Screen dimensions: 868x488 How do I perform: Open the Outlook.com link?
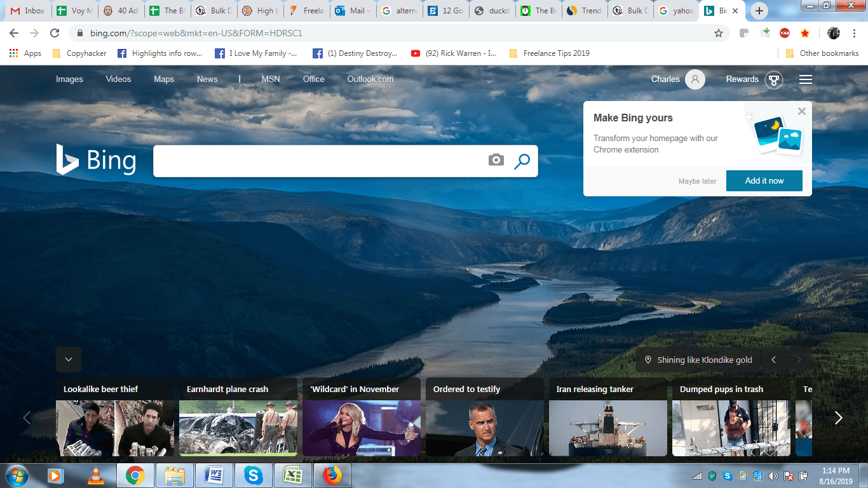point(370,79)
